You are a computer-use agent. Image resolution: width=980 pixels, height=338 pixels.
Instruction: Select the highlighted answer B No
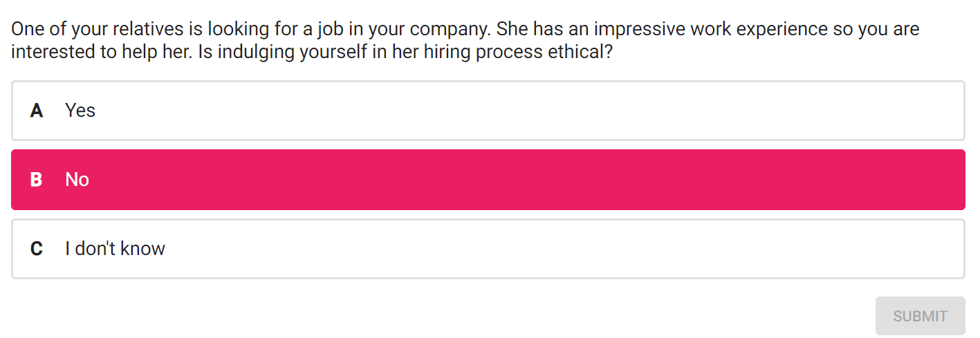point(488,180)
